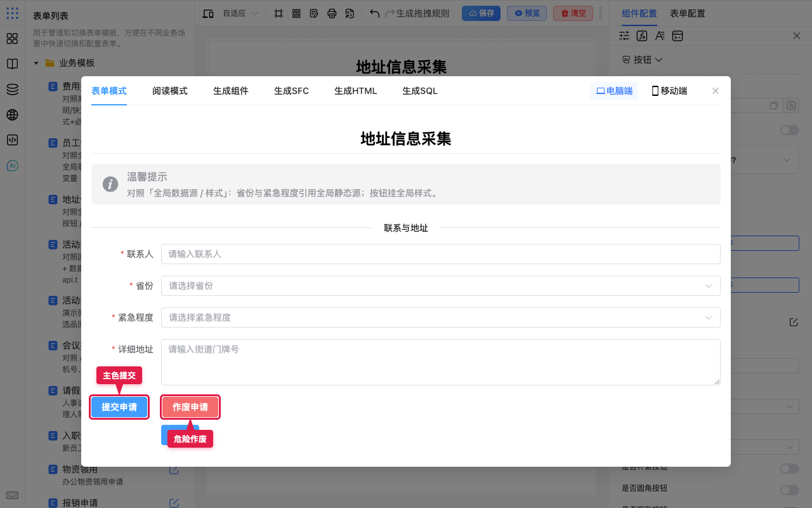
Task: Click 生成拖拽规则
Action: point(422,13)
